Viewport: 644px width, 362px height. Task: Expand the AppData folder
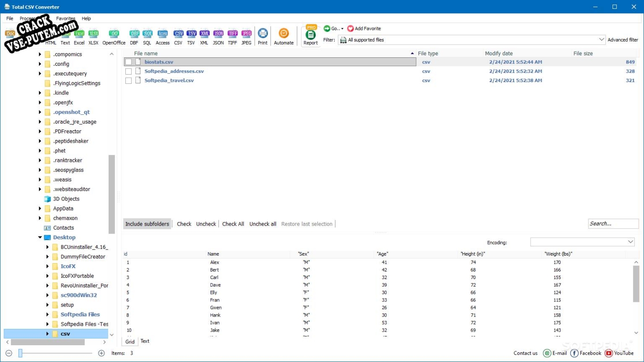click(x=40, y=209)
